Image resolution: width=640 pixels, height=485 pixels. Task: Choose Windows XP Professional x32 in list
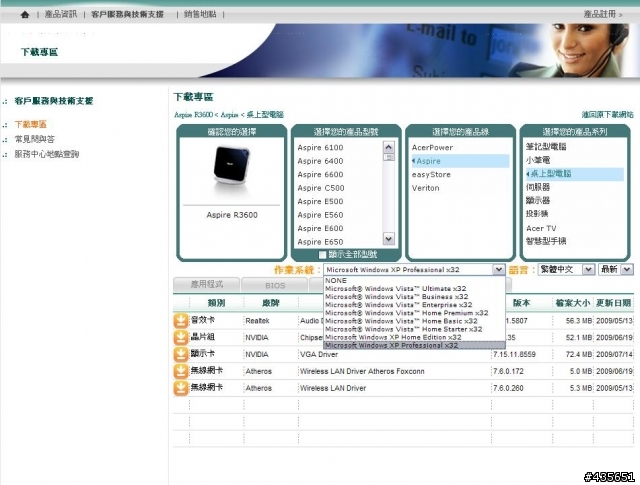(x=414, y=345)
